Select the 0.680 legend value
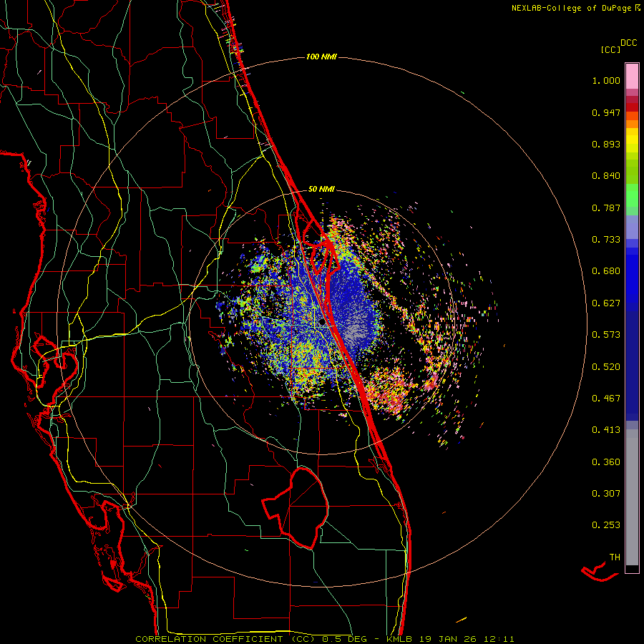The width and height of the screenshot is (644, 644). pos(606,271)
